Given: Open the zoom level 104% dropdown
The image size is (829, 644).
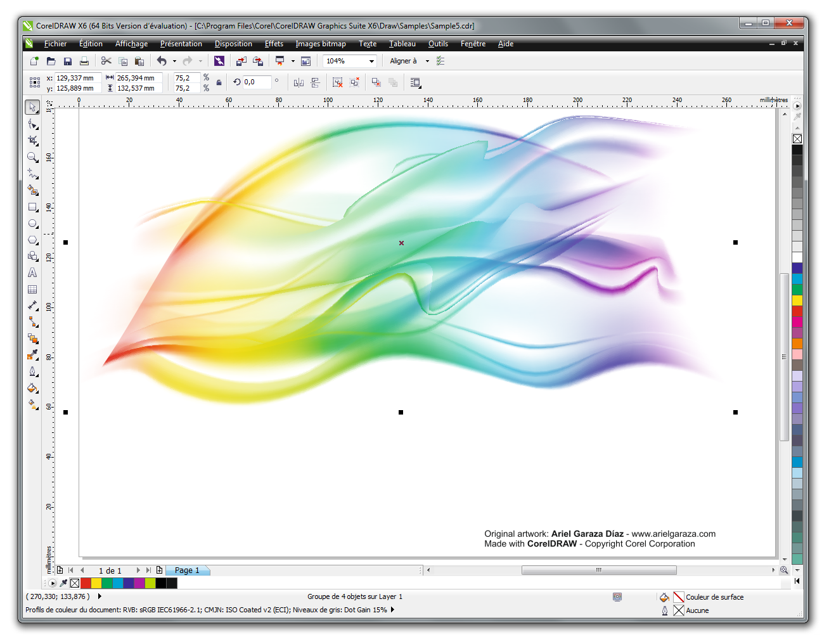Looking at the screenshot, I should click(x=371, y=61).
